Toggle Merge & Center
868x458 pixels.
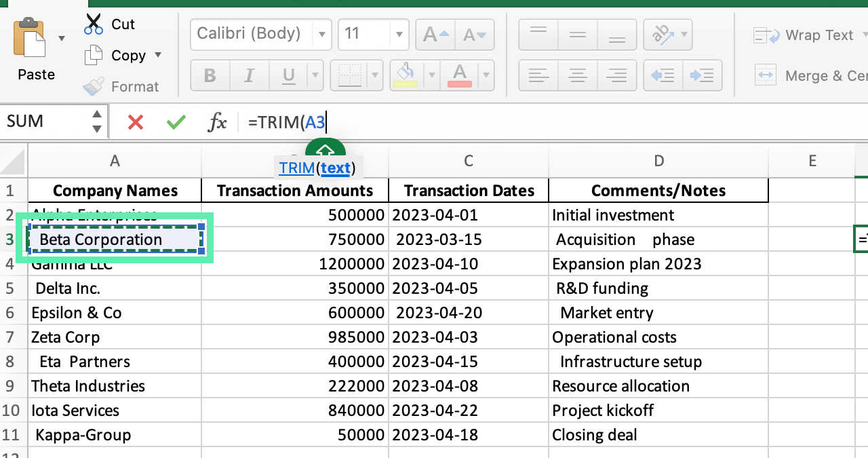coord(810,76)
